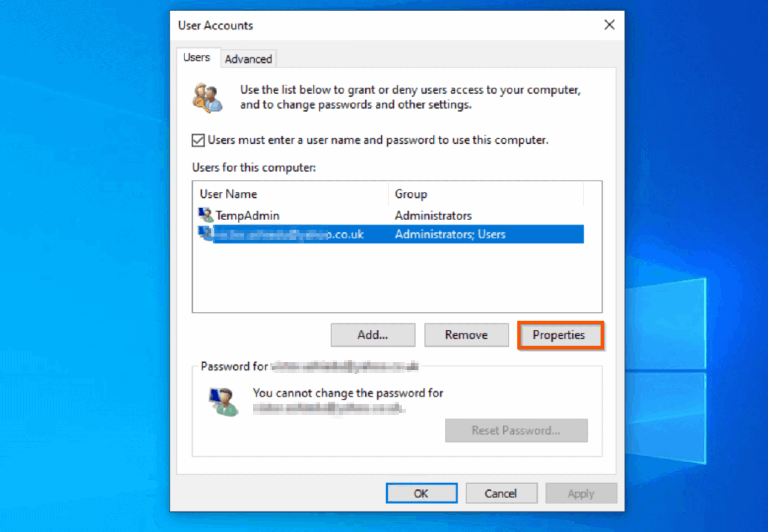Open the Users tab panel
768x532 pixels.
[198, 58]
